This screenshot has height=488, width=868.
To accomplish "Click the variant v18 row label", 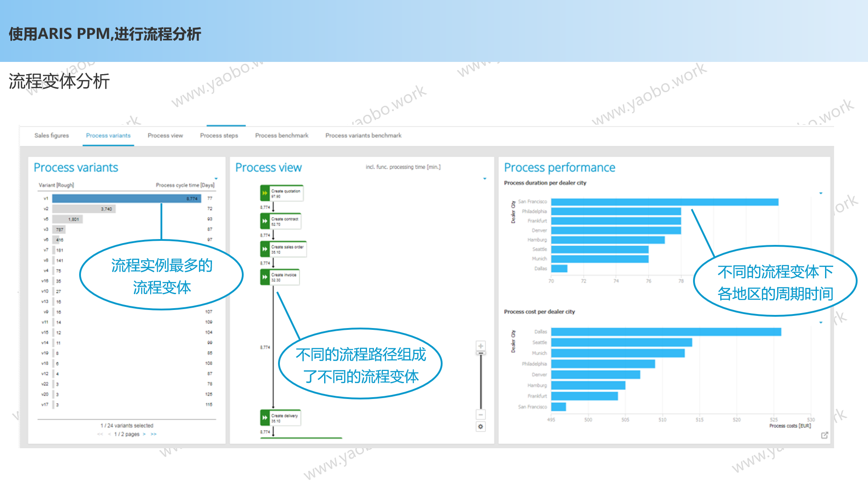I will (45, 363).
